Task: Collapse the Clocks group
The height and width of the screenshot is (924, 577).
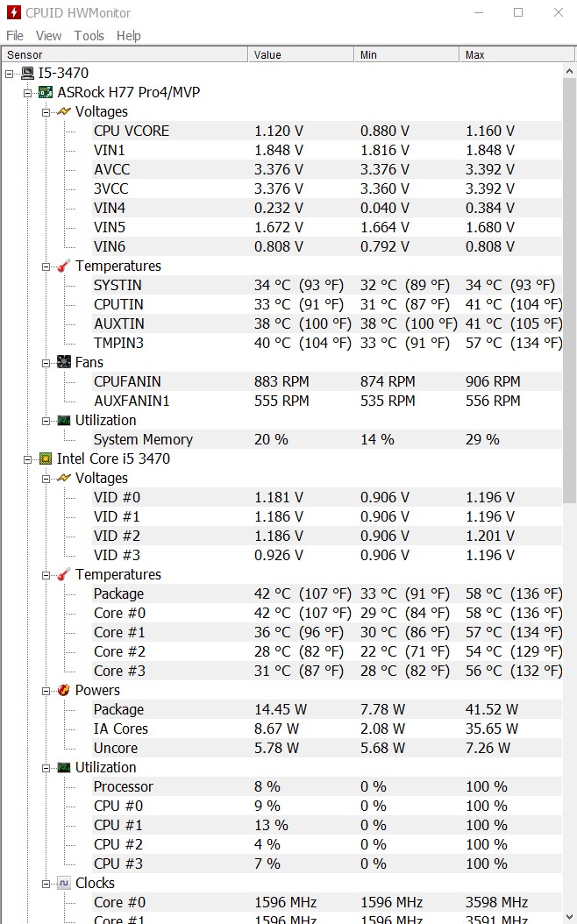Action: pyautogui.click(x=46, y=884)
